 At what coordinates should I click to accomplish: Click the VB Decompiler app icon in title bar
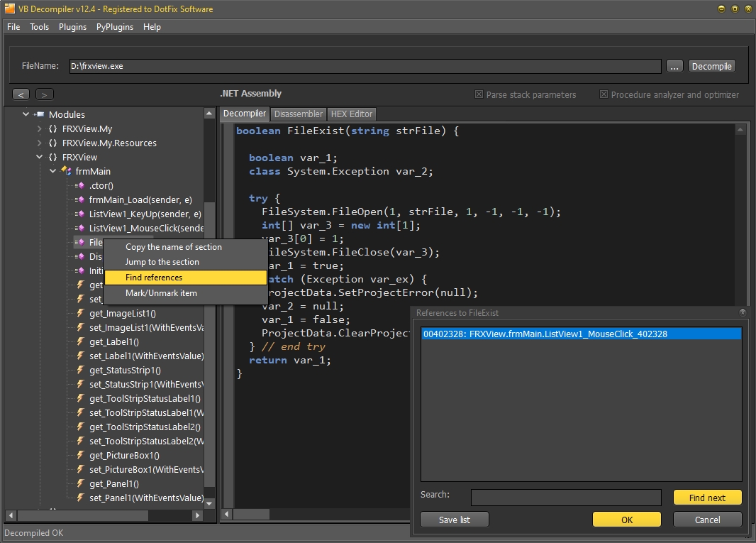pyautogui.click(x=10, y=9)
